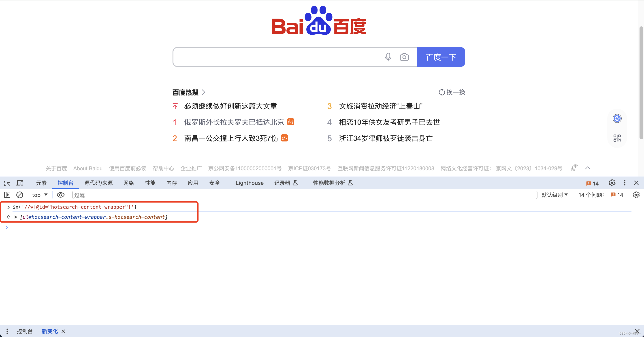Switch to 控制台 DevTools tab

66,183
